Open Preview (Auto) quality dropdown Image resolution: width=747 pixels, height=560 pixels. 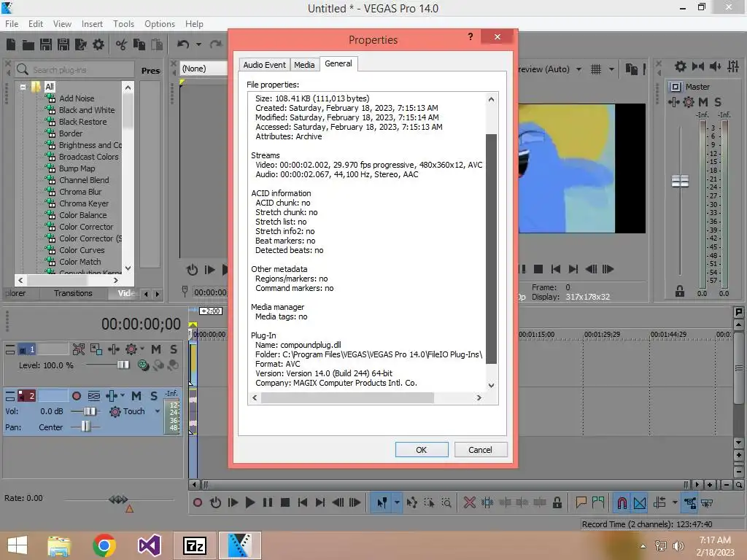click(x=578, y=69)
